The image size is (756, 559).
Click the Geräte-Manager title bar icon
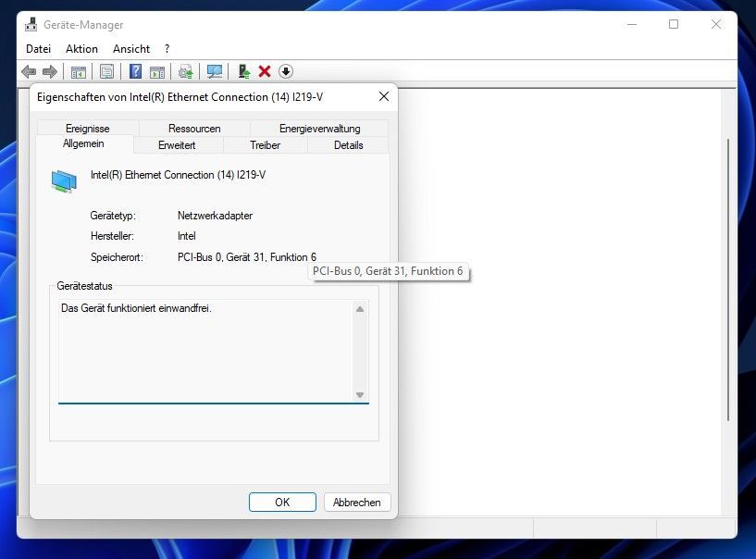[31, 25]
